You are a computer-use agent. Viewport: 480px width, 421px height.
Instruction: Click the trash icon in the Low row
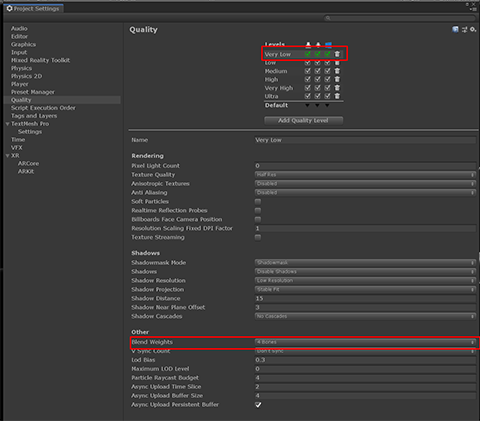[x=337, y=63]
